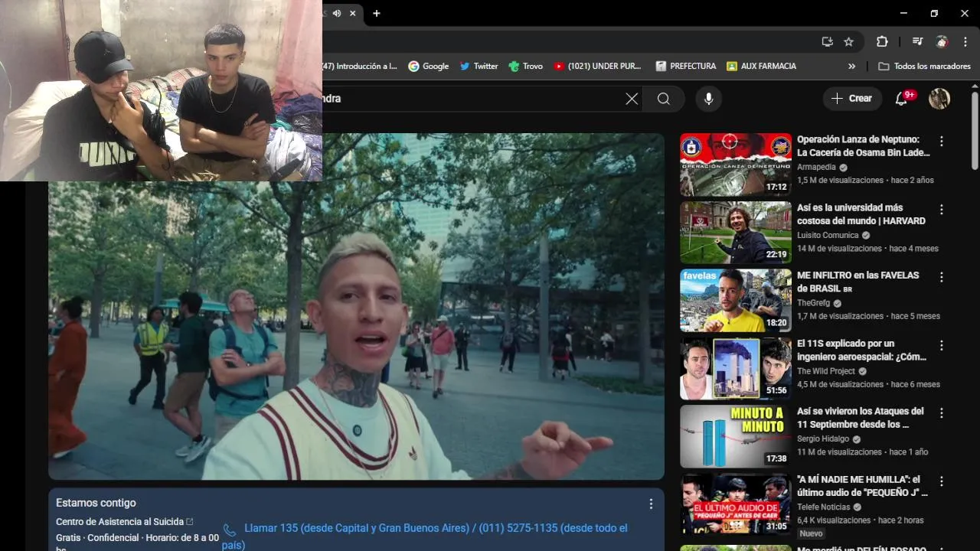The image size is (980, 551).
Task: Visit the Telefe Noticias channel
Action: click(824, 507)
